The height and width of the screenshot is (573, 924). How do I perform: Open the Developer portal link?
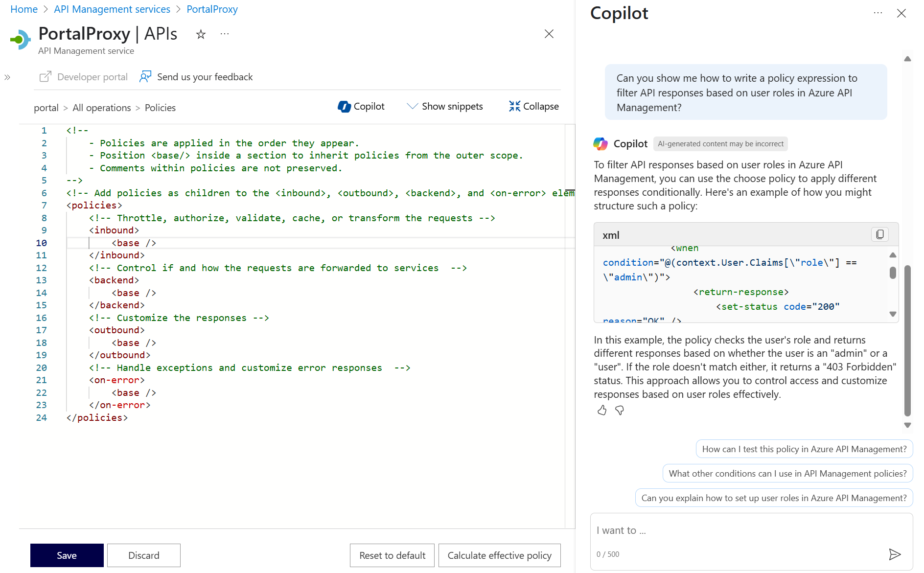pyautogui.click(x=84, y=77)
